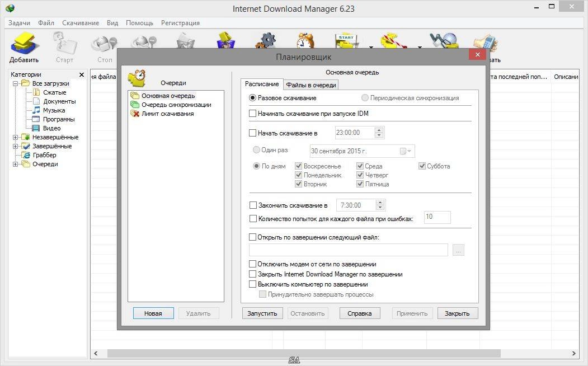
Task: Click the Добавить add URL toolbar icon
Action: pos(24,43)
